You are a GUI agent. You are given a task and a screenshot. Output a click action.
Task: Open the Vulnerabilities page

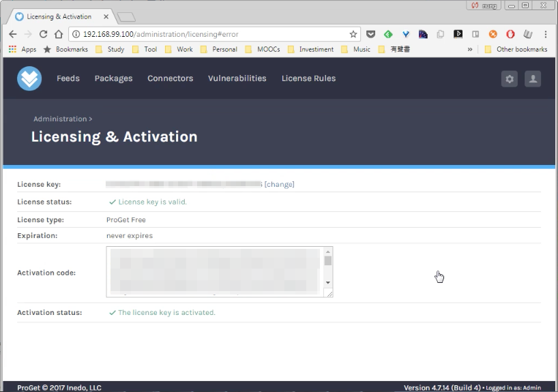[x=237, y=78]
